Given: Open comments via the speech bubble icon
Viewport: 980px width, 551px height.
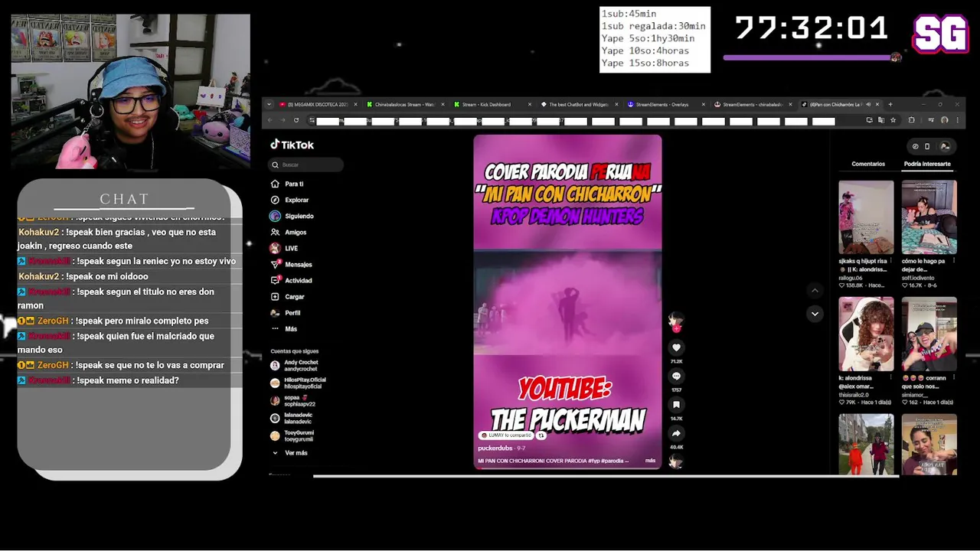Looking at the screenshot, I should coord(676,376).
